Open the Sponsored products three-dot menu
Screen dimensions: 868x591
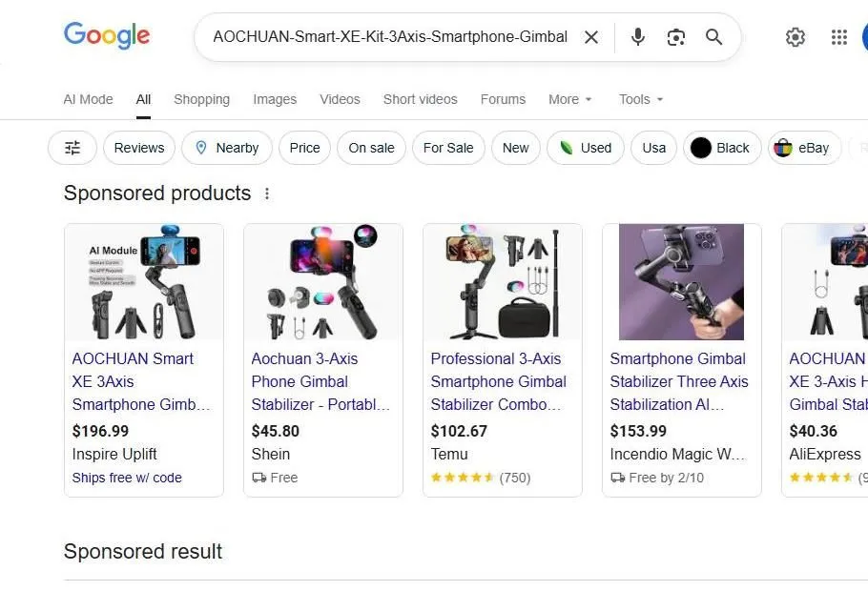(x=266, y=194)
